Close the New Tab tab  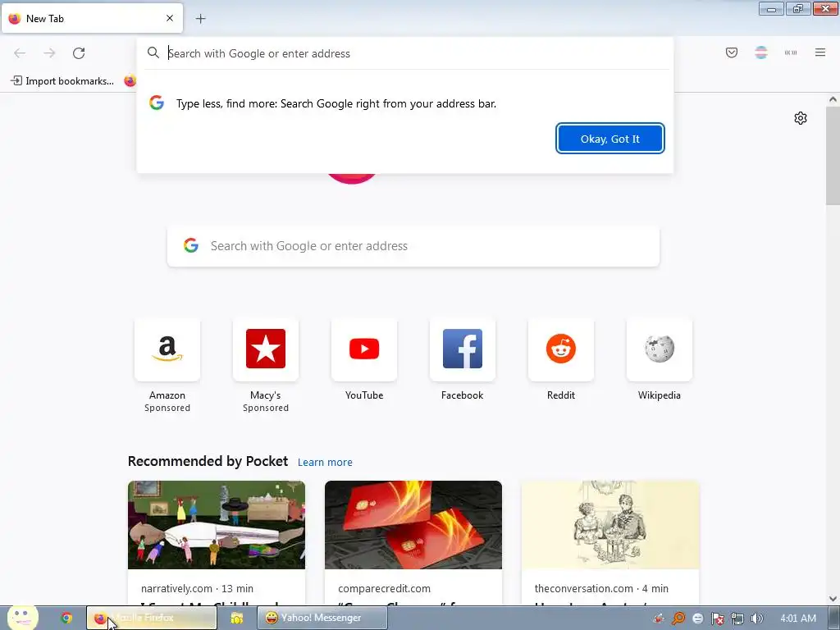[170, 18]
